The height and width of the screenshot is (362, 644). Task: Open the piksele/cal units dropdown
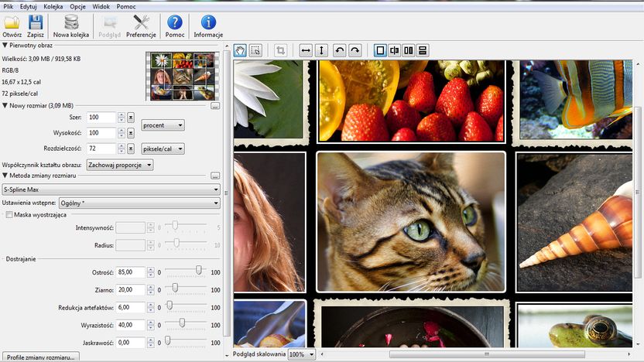(163, 149)
